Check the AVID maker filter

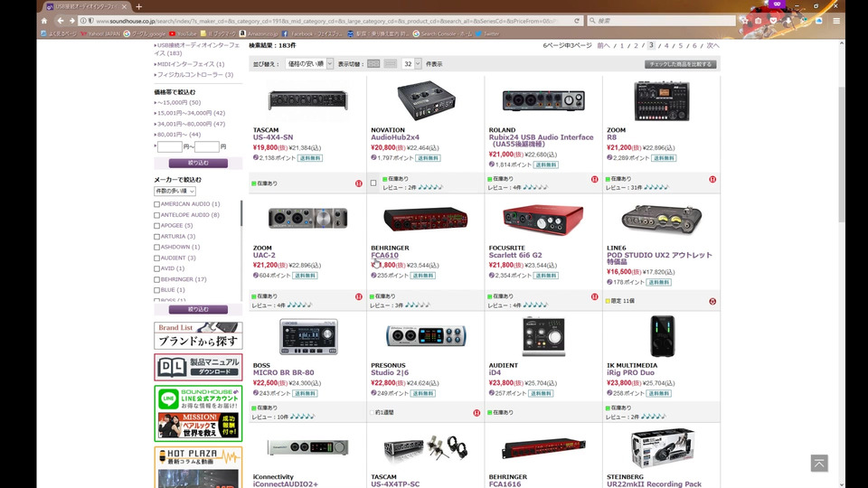(156, 269)
